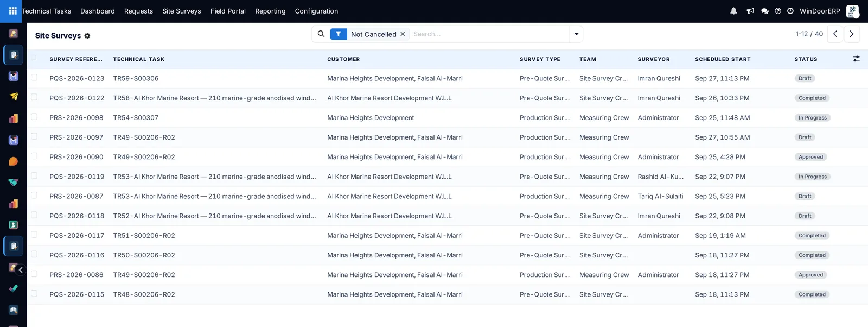Sort by the Customer column header
This screenshot has height=327, width=868.
pos(343,59)
